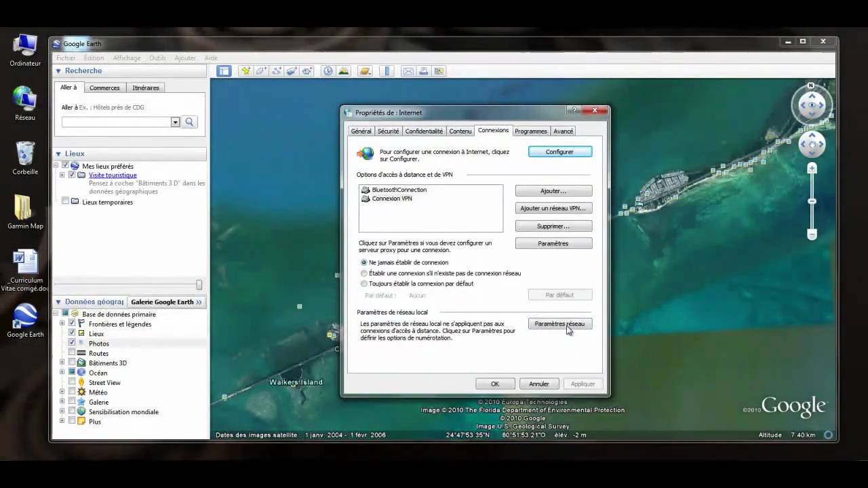Expand the Frontières et légendes tree node

coord(62,324)
